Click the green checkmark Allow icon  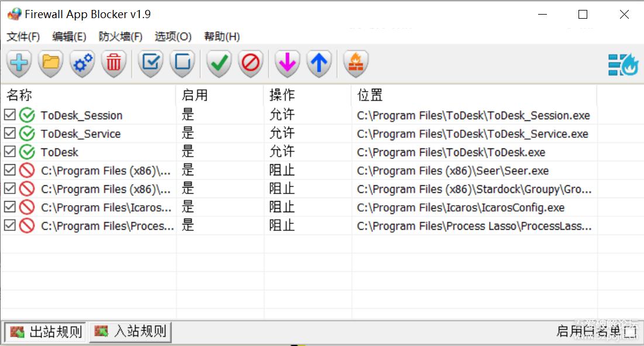tap(219, 64)
